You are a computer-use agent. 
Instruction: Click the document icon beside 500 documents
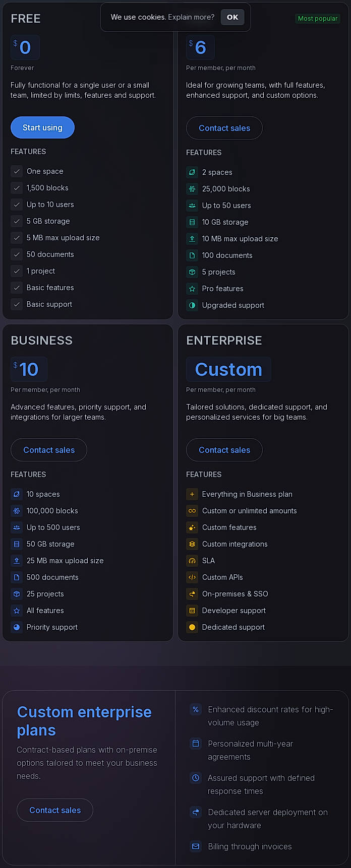17,577
